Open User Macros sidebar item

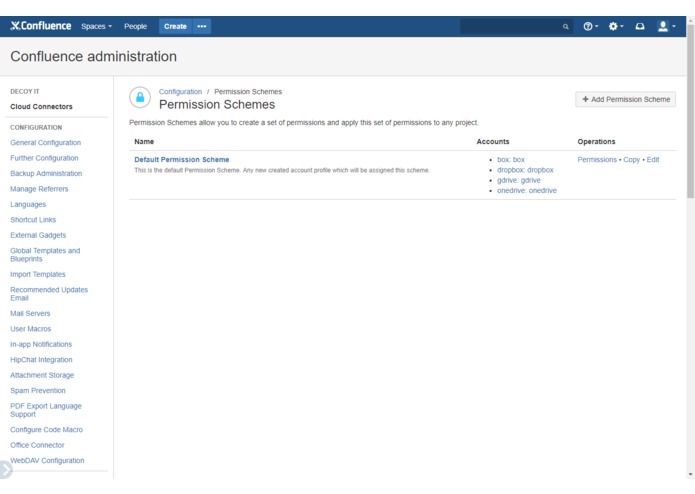click(31, 329)
